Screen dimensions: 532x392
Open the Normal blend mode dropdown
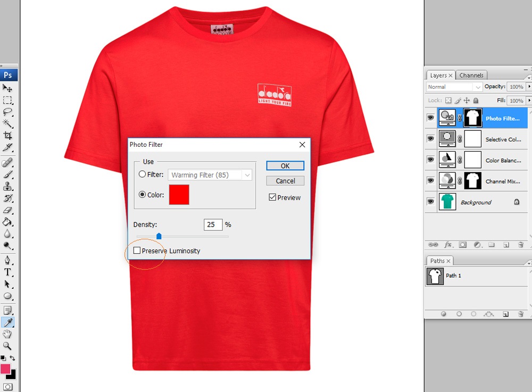[x=454, y=87]
